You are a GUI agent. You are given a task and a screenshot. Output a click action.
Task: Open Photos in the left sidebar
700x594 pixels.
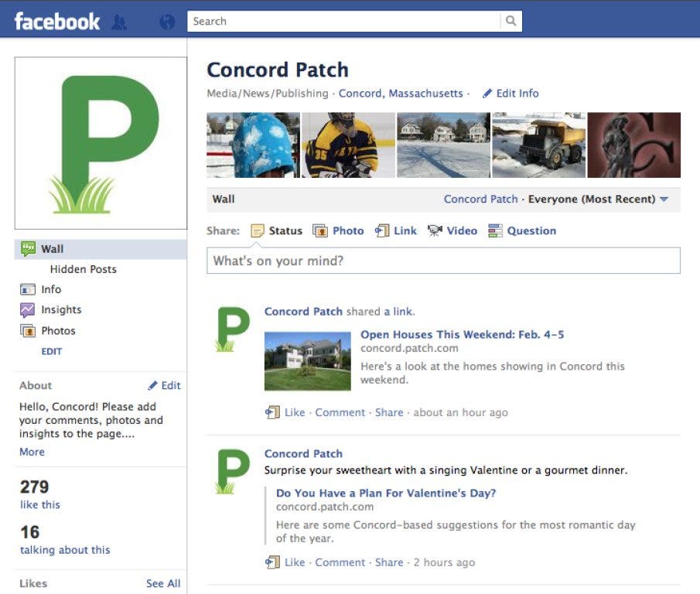tap(58, 330)
